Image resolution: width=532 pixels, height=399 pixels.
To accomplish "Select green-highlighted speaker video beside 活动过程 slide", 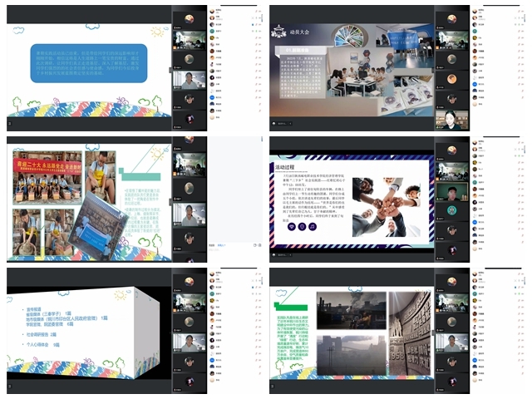I will click(x=451, y=195).
